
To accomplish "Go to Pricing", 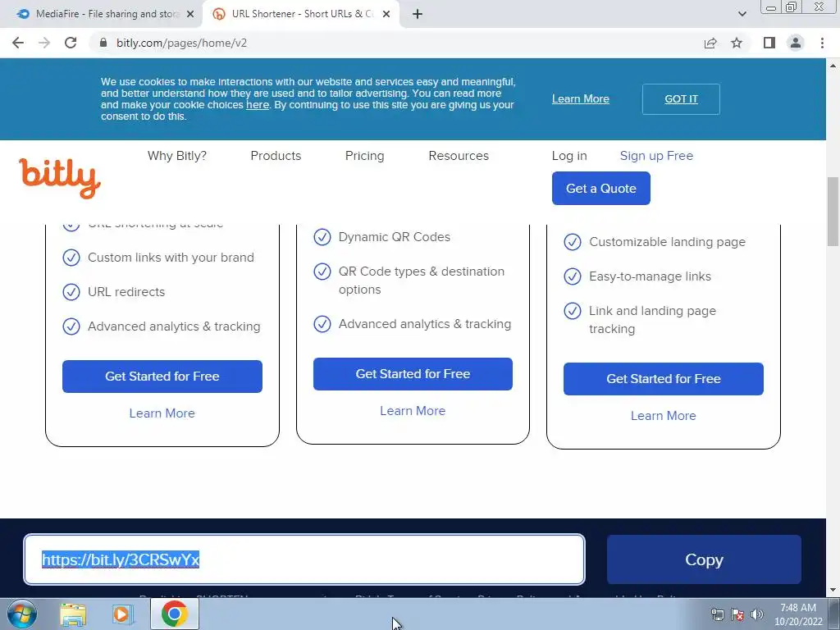I will 365,156.
